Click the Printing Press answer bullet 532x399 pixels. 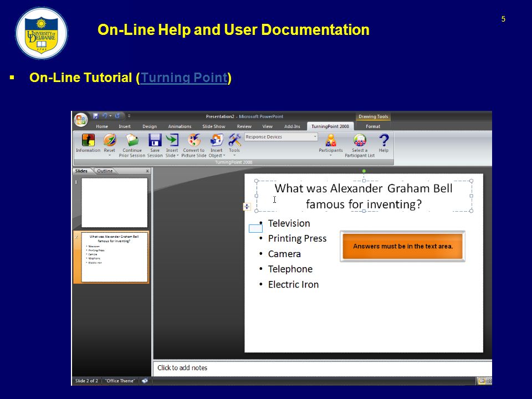click(x=297, y=238)
